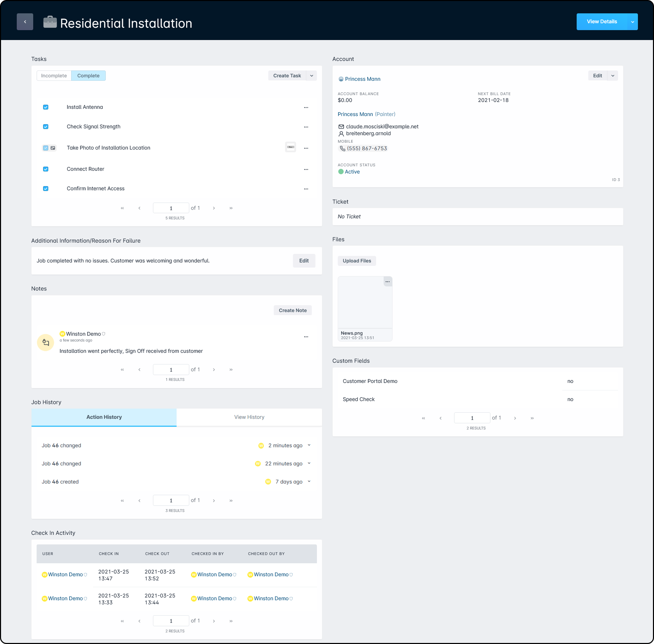654x644 pixels.
Task: Open Checked Out By Winston Demo in 13:33 row
Action: coord(271,598)
